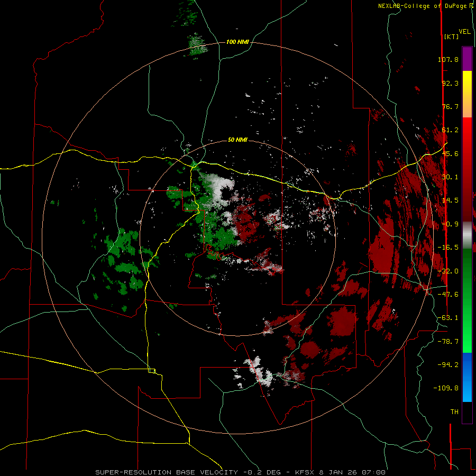The image size is (476, 476).
Task: Click the KFSX station ID in caption
Action: (x=306, y=472)
